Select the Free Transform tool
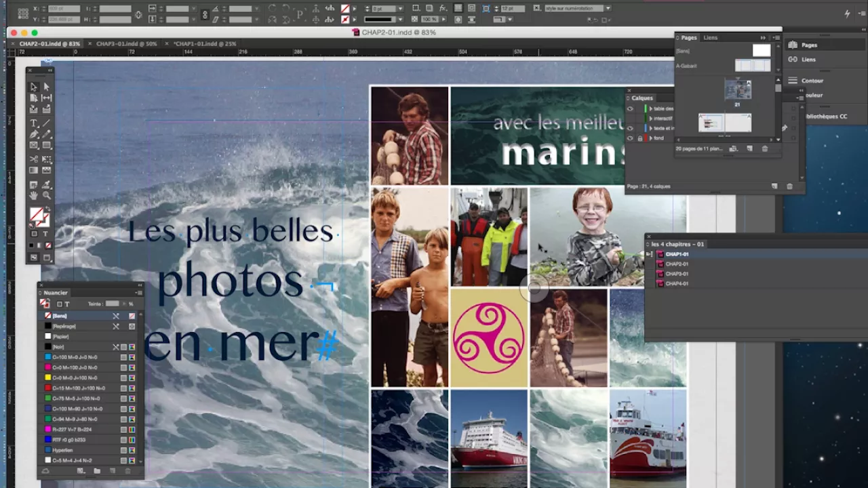 pos(47,159)
